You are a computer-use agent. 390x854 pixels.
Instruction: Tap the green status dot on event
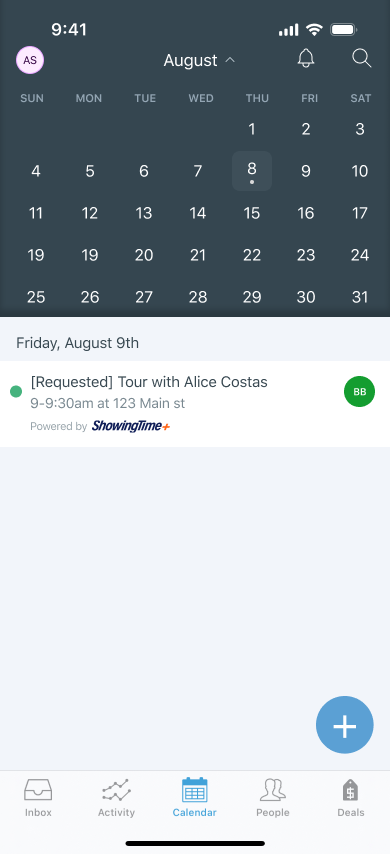(x=16, y=391)
